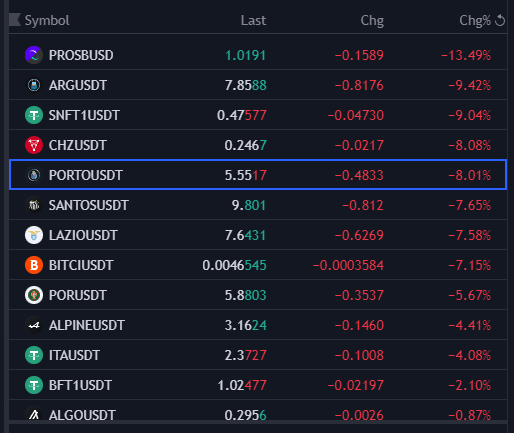Click the CHZUSDT red Chiliz logo
Screen dimensions: 514x433
tap(34, 145)
